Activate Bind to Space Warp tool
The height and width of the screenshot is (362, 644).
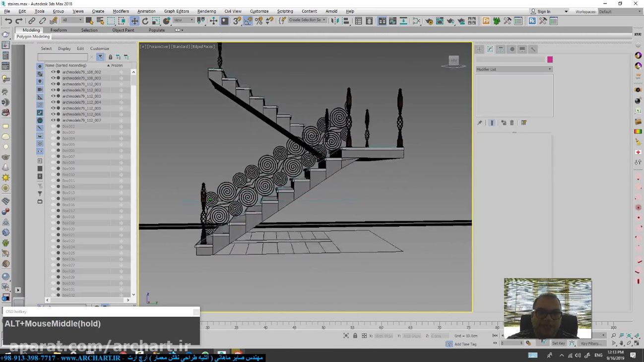pyautogui.click(x=54, y=21)
